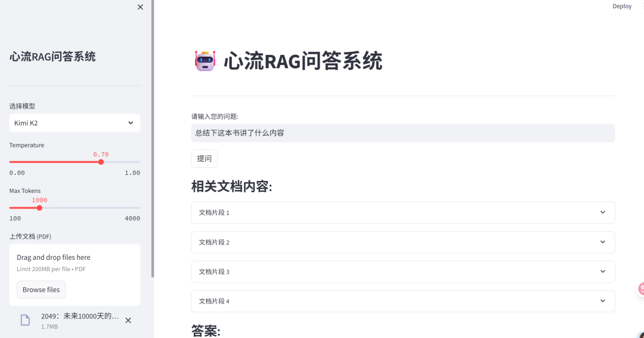Image resolution: width=644 pixels, height=338 pixels.
Task: Expand 文档片段 3
Action: coord(403,272)
